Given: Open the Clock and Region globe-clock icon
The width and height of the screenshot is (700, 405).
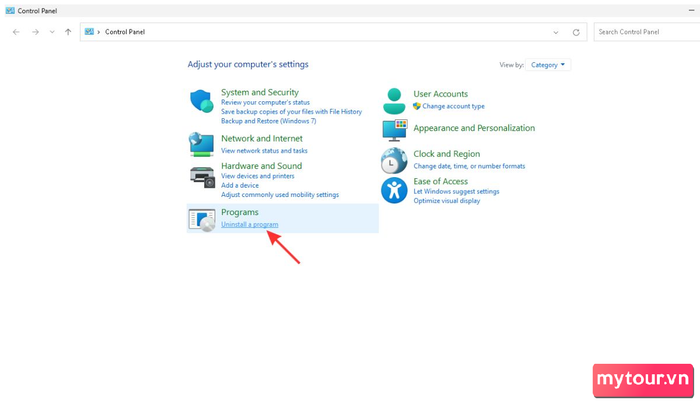Looking at the screenshot, I should (394, 160).
